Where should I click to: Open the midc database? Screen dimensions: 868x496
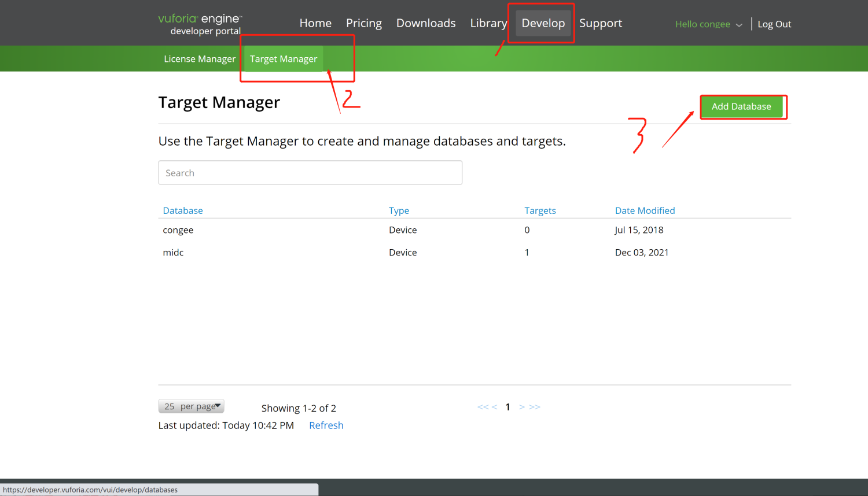tap(173, 253)
